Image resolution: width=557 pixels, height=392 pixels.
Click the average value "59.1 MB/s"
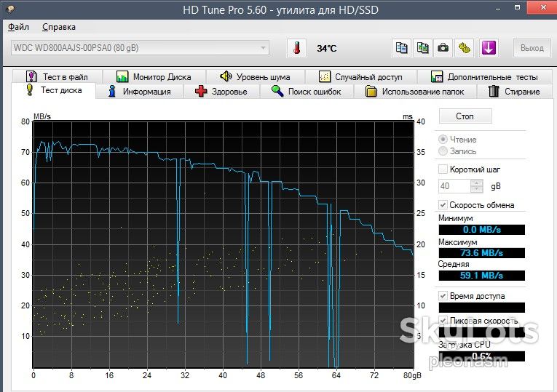tap(482, 276)
